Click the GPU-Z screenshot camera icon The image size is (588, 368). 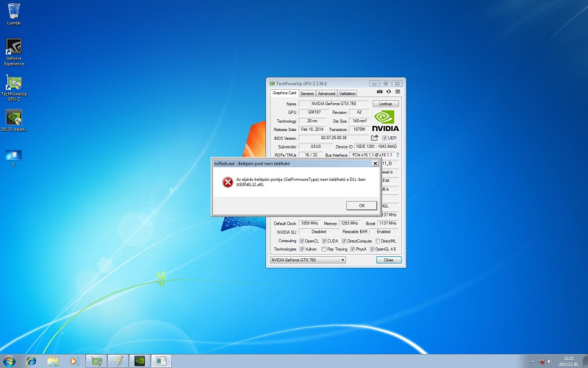[379, 91]
